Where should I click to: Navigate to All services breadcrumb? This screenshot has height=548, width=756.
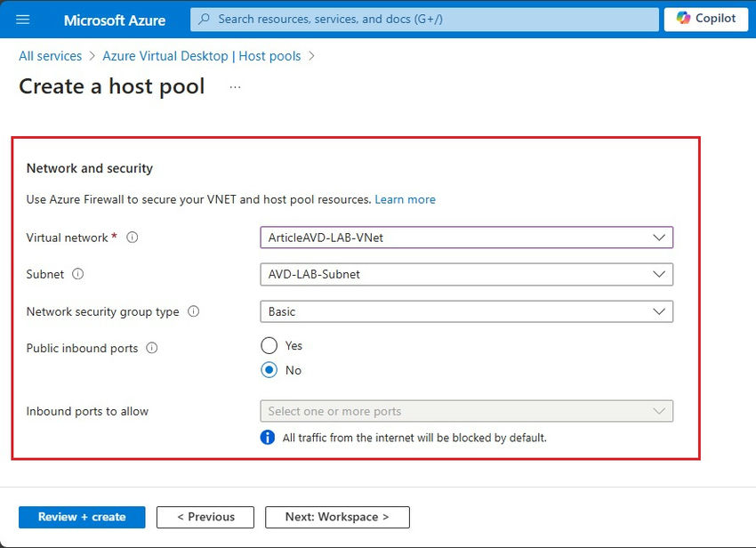(49, 55)
